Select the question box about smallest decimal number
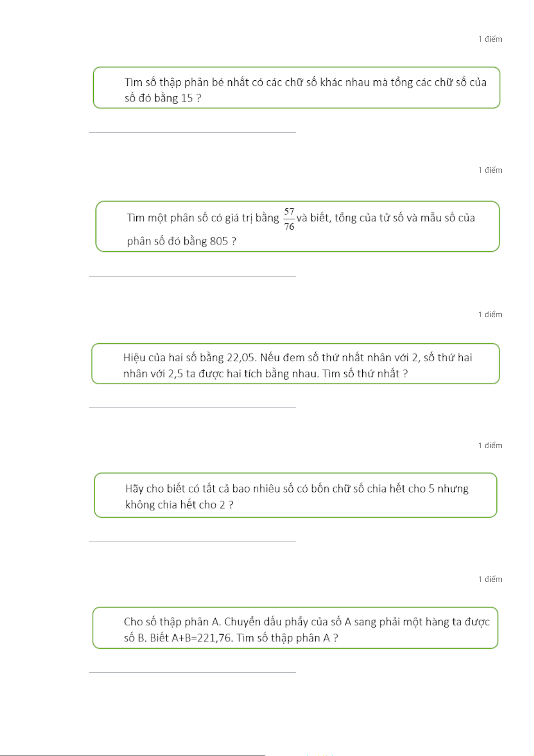 tap(296, 87)
